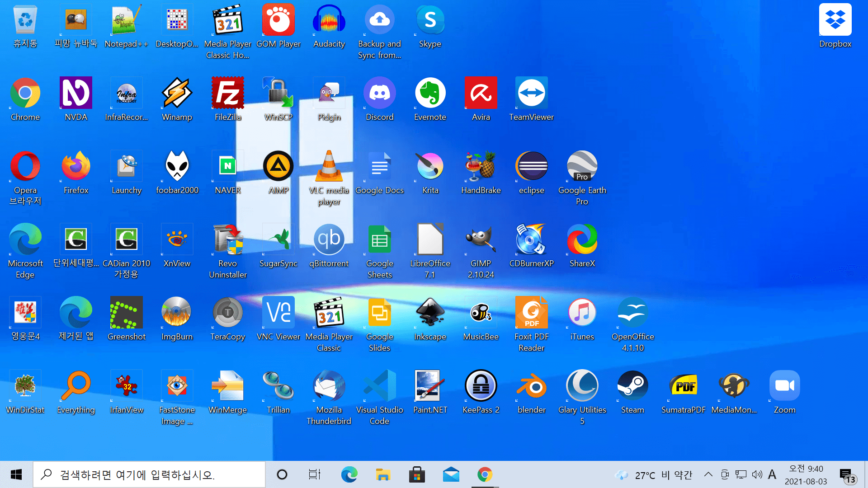Open HandBrake desktop shortcut
Image resolution: width=868 pixels, height=488 pixels.
click(481, 173)
